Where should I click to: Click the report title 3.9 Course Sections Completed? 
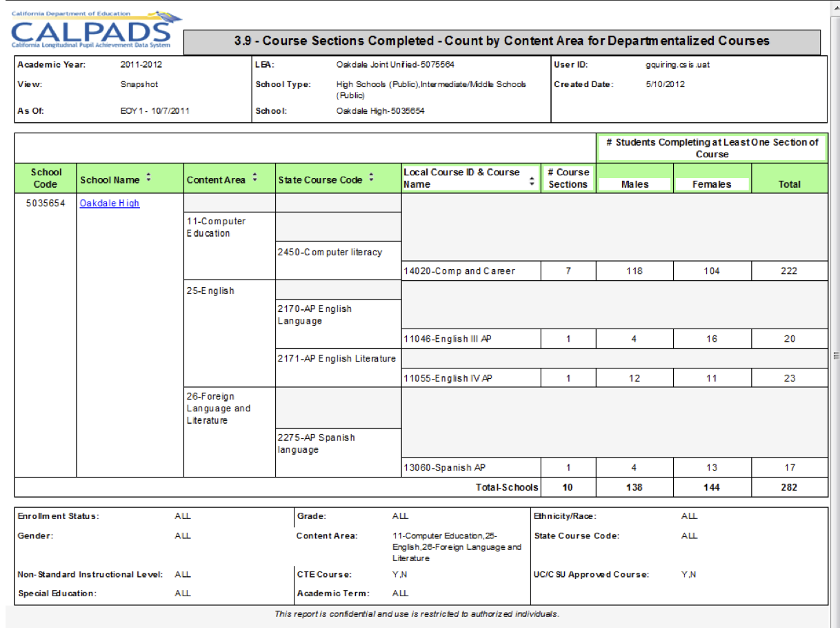coord(502,41)
